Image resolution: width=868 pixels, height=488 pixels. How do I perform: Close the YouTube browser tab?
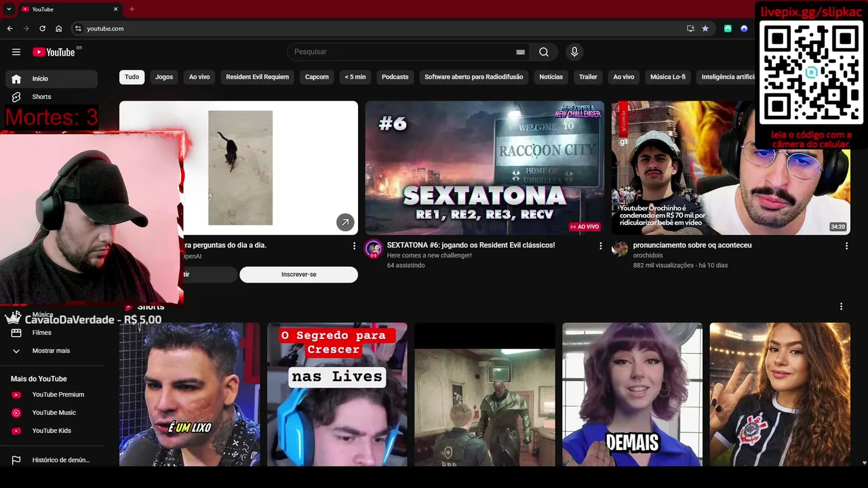point(115,9)
